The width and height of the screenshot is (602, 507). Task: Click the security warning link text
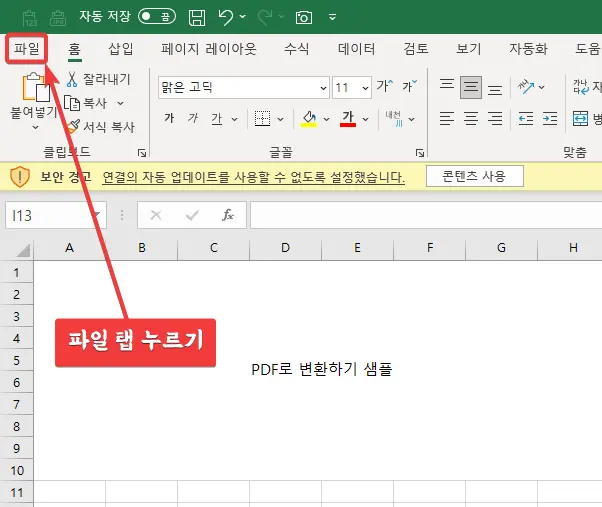(253, 177)
